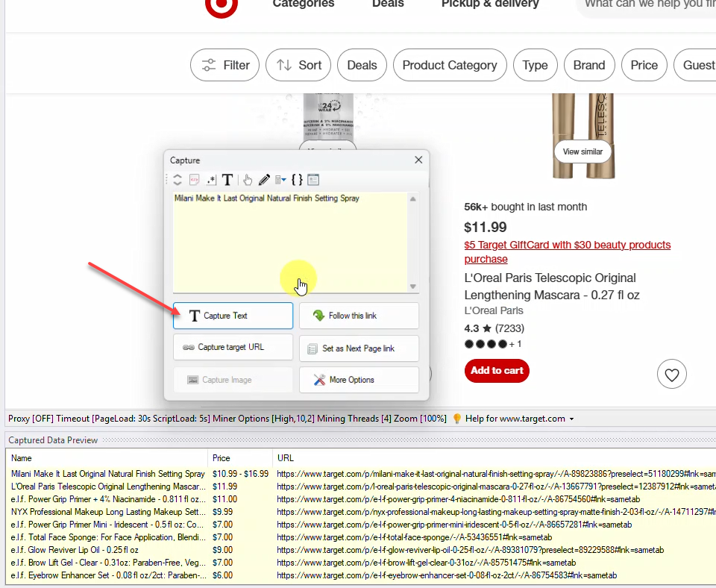Click the expand/collapse arrows icon in Capture toolbar
The width and height of the screenshot is (716, 588).
[178, 180]
